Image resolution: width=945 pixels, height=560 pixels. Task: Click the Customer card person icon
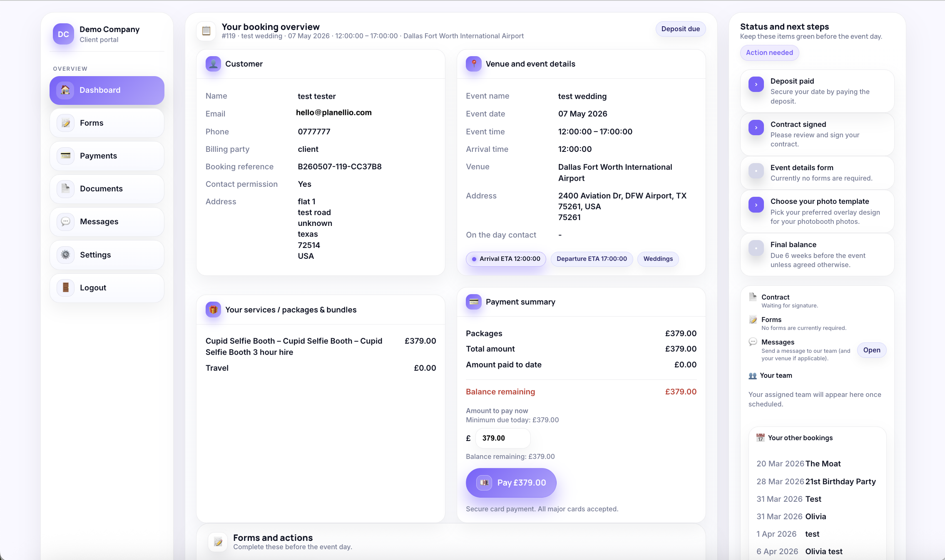[213, 64]
